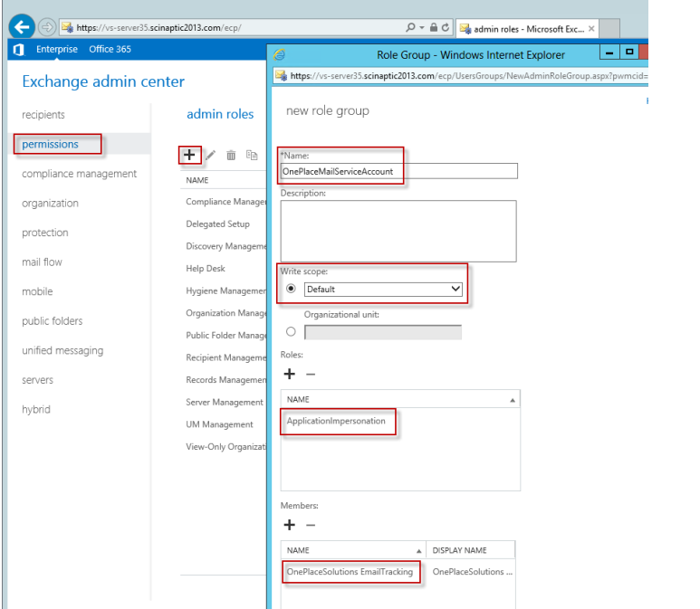
Task: Sort roles list by the NAME column header
Action: (x=398, y=398)
